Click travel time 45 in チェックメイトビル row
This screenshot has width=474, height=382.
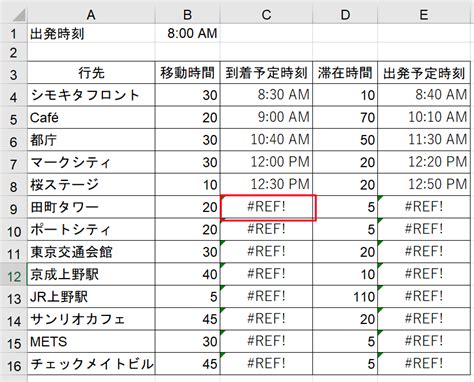click(188, 364)
